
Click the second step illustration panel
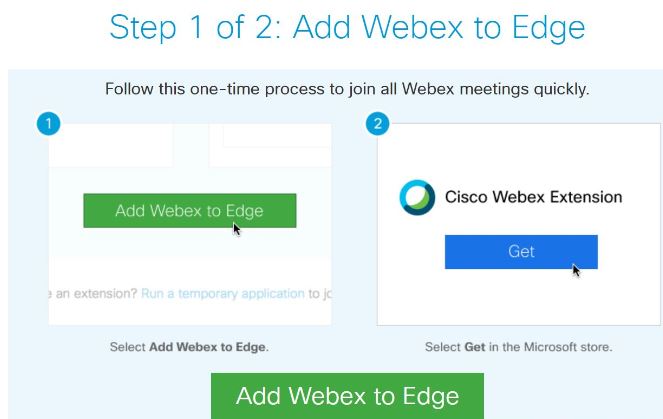tap(519, 225)
